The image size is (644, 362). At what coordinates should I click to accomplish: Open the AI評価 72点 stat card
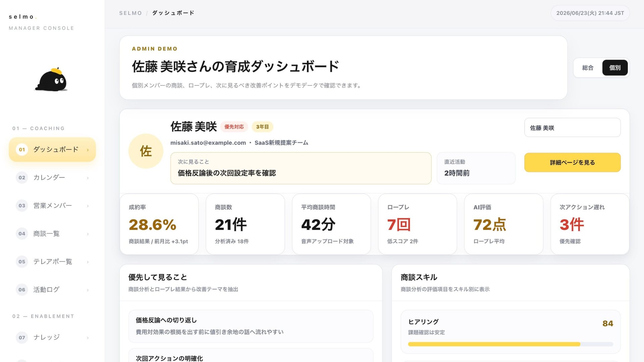[x=504, y=224]
